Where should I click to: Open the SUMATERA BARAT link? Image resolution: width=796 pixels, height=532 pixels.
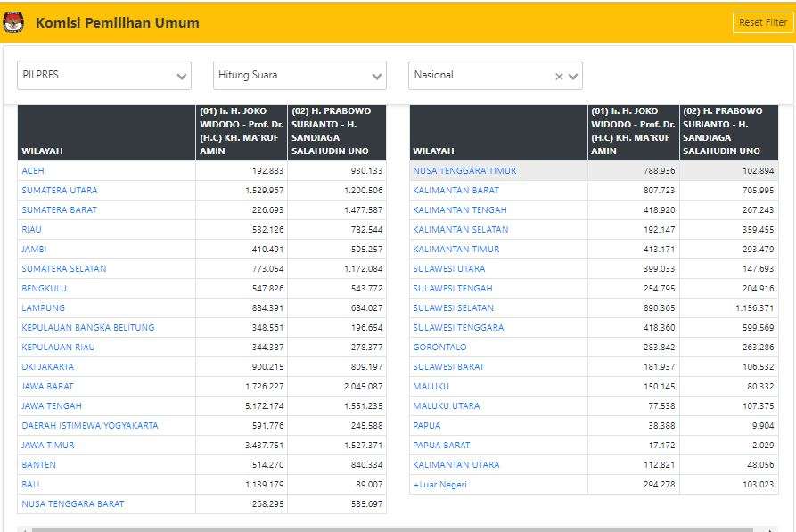(59, 209)
